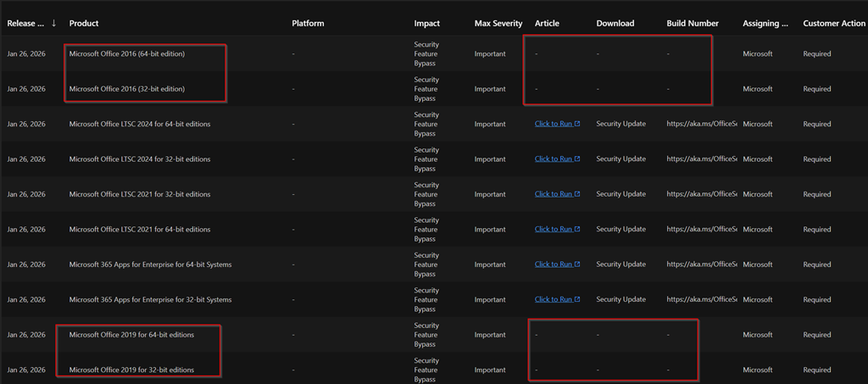
Task: Sort by the Max Severity column header
Action: 498,23
